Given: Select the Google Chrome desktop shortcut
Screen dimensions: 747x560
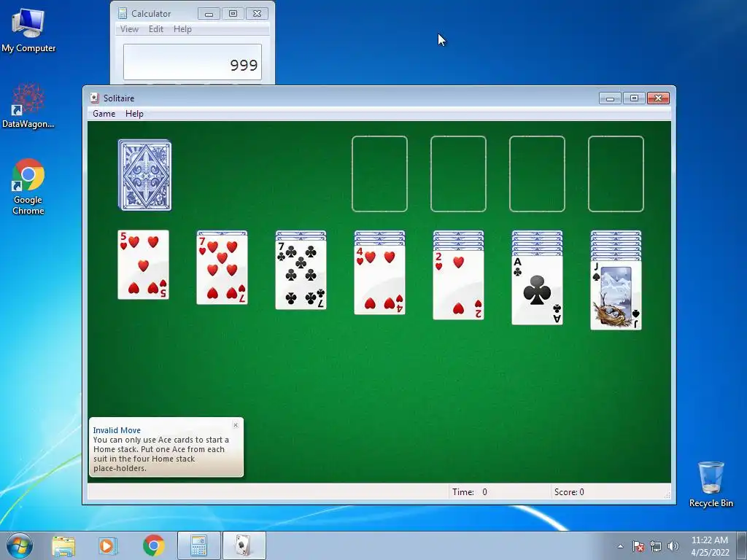Looking at the screenshot, I should [x=28, y=187].
